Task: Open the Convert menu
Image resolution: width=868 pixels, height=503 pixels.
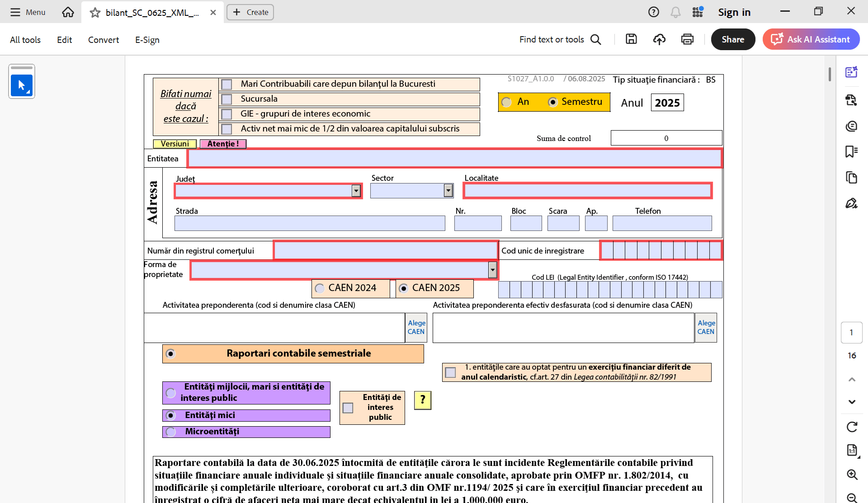Action: (103, 40)
